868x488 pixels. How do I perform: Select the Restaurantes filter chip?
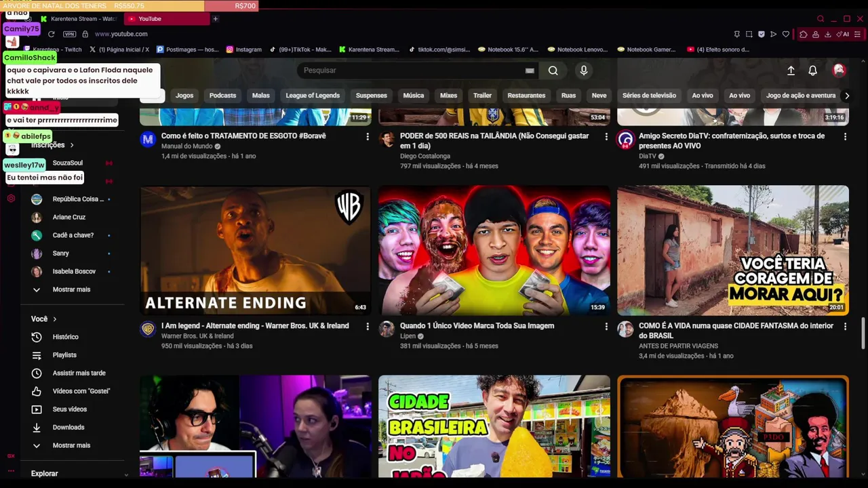coord(526,96)
